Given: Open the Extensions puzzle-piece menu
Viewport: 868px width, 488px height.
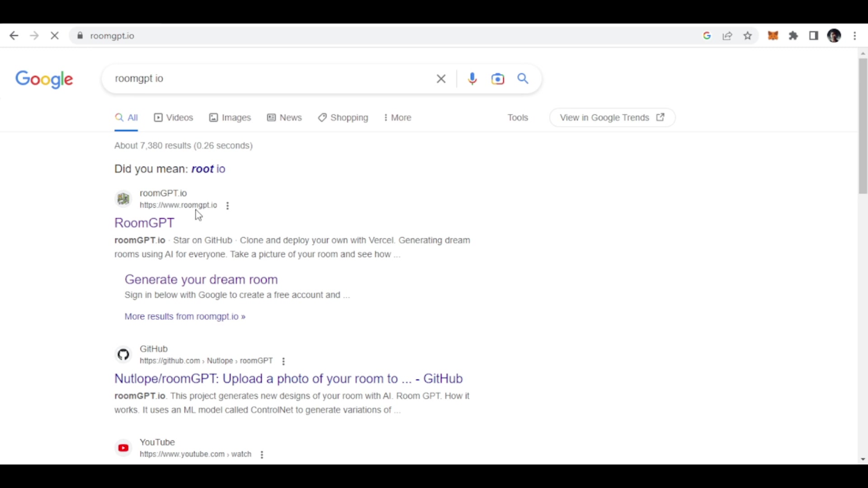Looking at the screenshot, I should point(793,36).
